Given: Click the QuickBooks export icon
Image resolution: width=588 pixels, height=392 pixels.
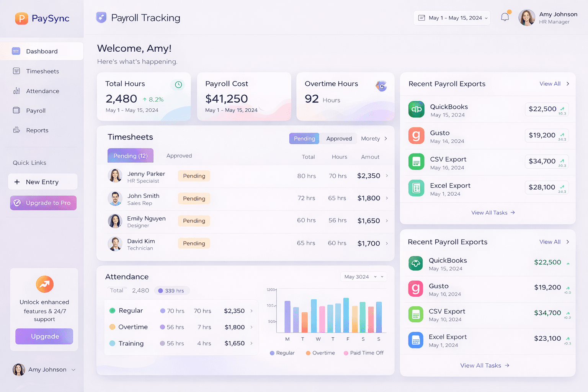Looking at the screenshot, I should click(416, 109).
